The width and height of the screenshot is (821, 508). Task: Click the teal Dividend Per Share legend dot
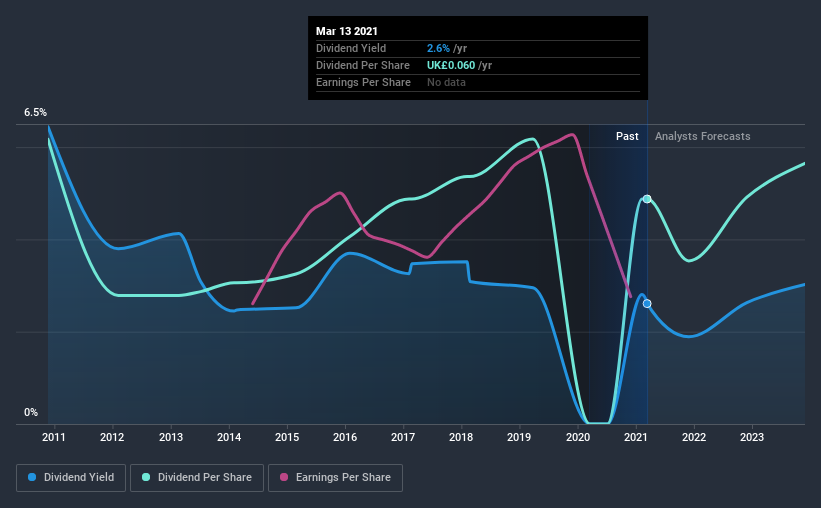[146, 477]
